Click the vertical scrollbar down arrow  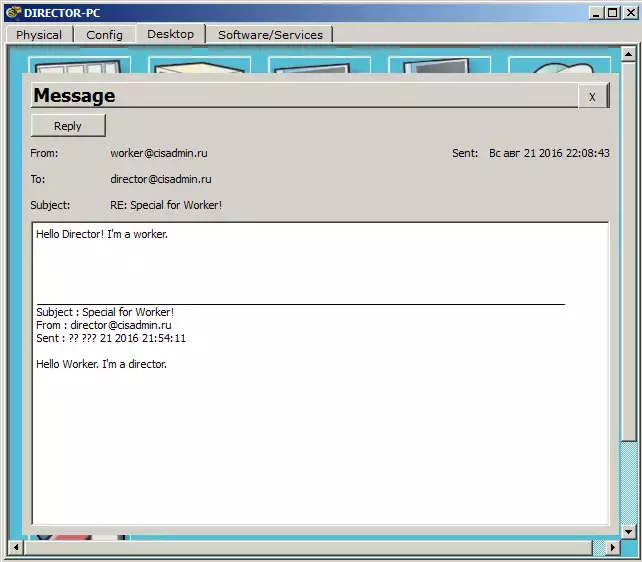tap(628, 532)
